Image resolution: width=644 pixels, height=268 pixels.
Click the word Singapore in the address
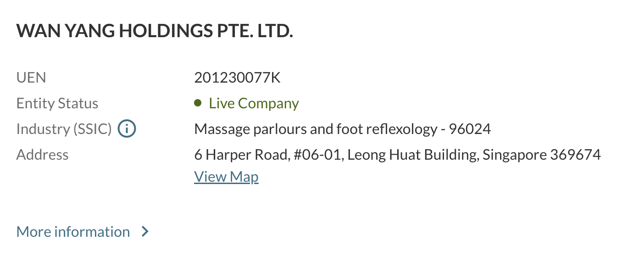pos(514,155)
